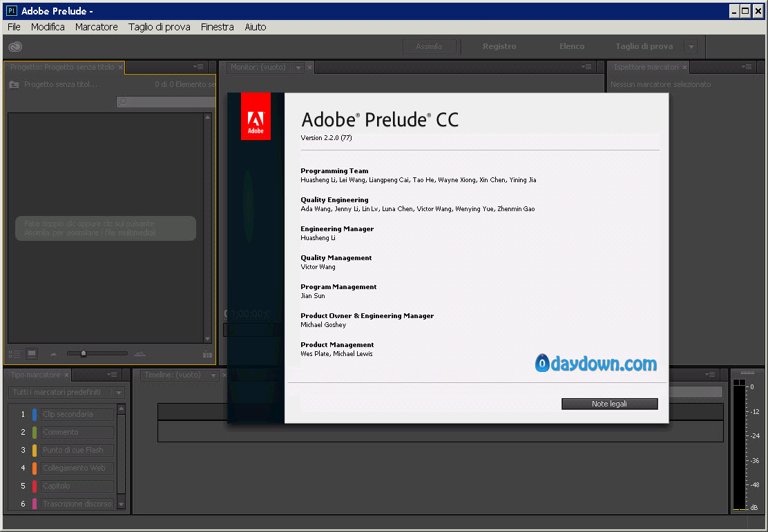
Task: Open the File menu
Action: pos(15,27)
